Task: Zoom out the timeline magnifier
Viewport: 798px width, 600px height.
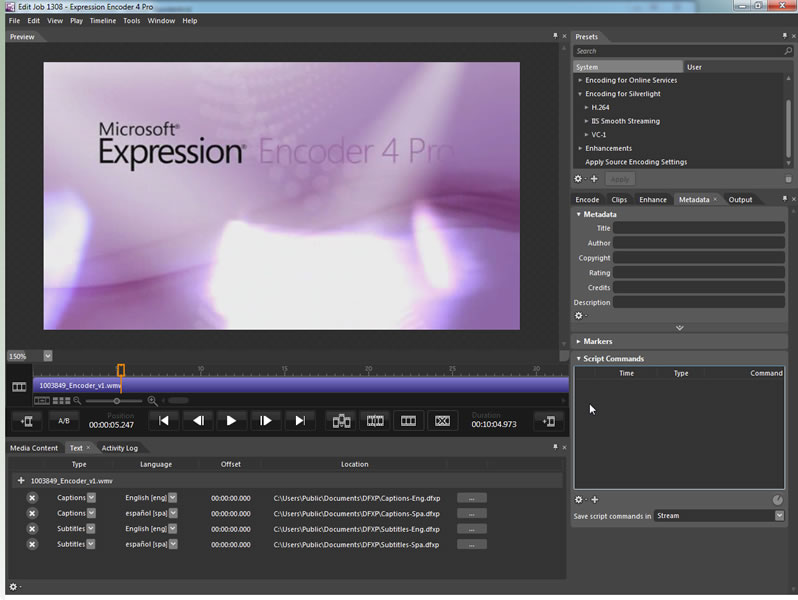Action: [x=77, y=401]
